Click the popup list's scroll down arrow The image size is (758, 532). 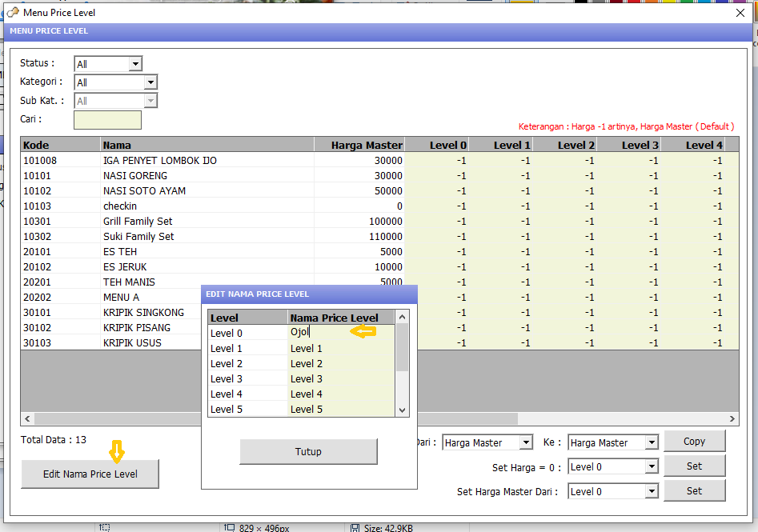tap(403, 410)
